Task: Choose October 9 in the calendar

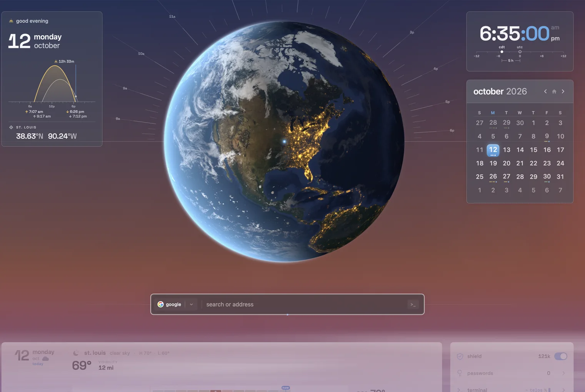Action: point(547,136)
